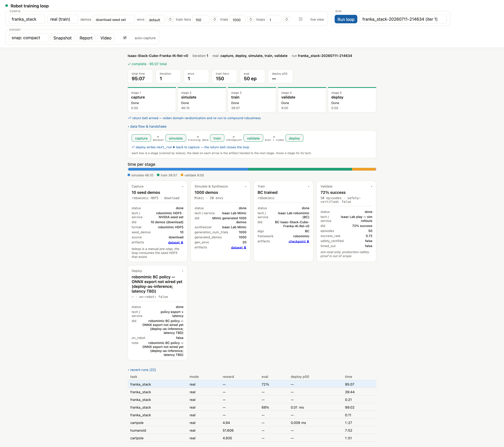Click the Snapshot export button
This screenshot has width=504, height=447.
tap(62, 38)
